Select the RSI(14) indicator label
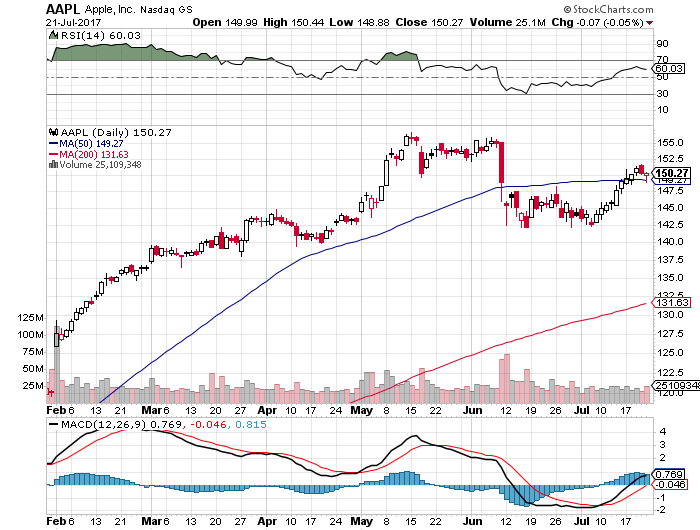This screenshot has width=700, height=530. [78, 36]
